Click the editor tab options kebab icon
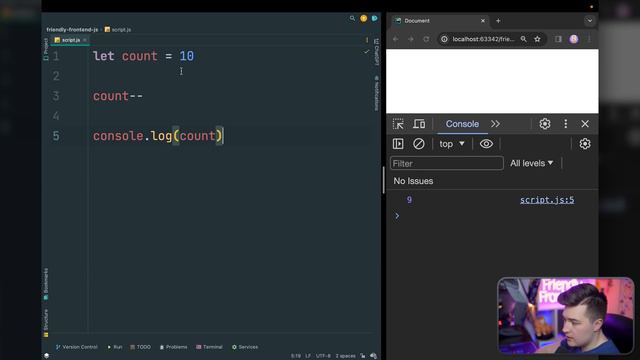The width and height of the screenshot is (640, 360). tap(367, 40)
